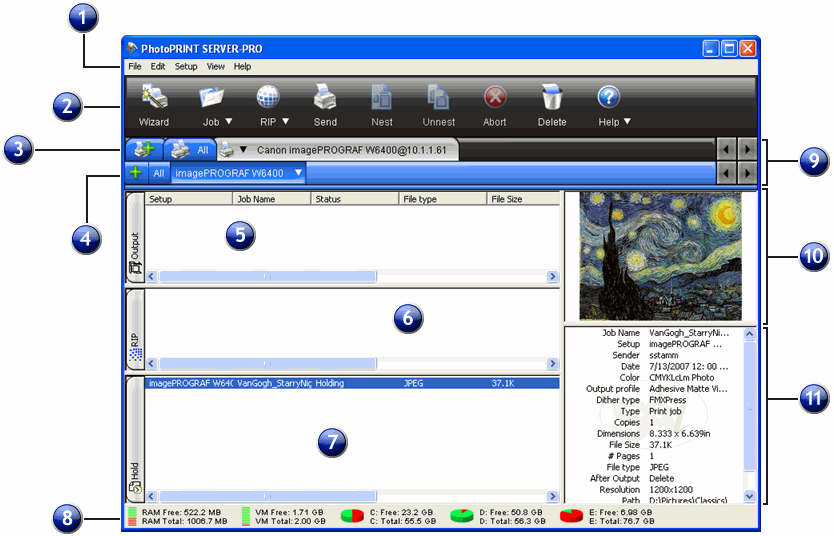This screenshot has width=834, height=536.
Task: Click Hold queue horizontal scrollbar thumb
Action: [x=268, y=496]
